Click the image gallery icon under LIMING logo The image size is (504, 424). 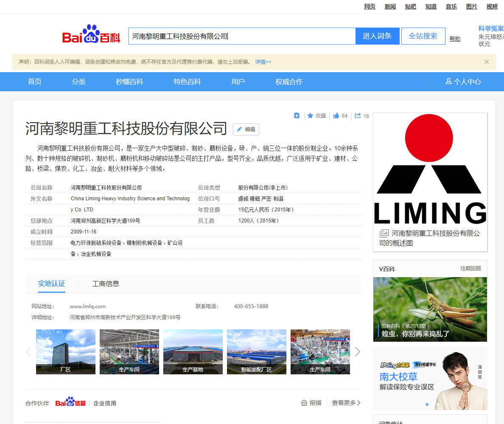pyautogui.click(x=384, y=233)
